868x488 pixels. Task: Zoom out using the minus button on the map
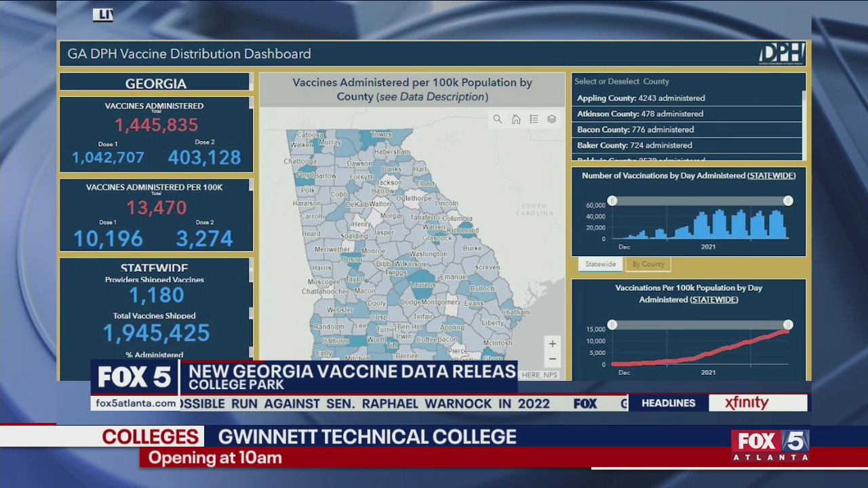click(552, 359)
